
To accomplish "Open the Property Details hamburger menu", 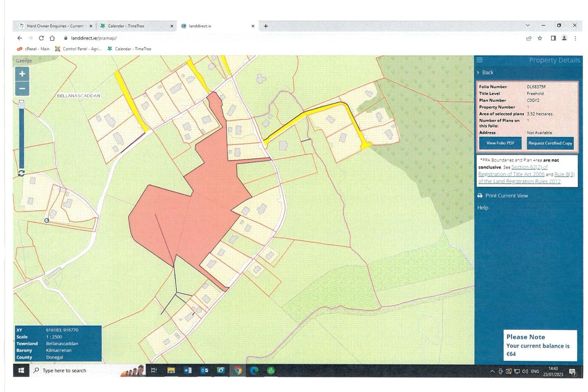I will coord(480,60).
